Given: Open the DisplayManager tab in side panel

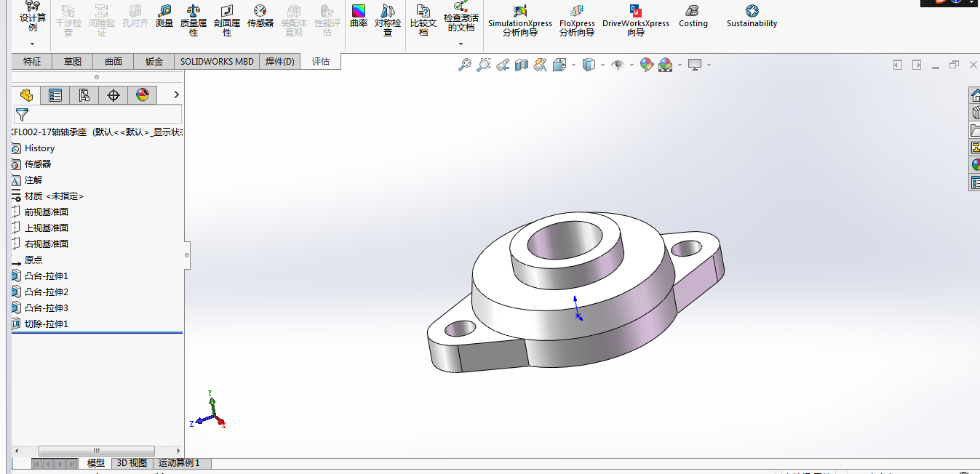Looking at the screenshot, I should [x=143, y=95].
